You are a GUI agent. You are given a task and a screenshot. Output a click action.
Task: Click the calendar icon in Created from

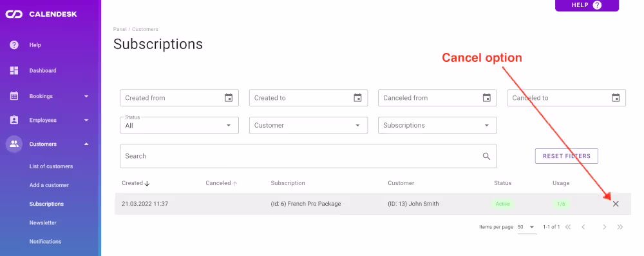[229, 98]
